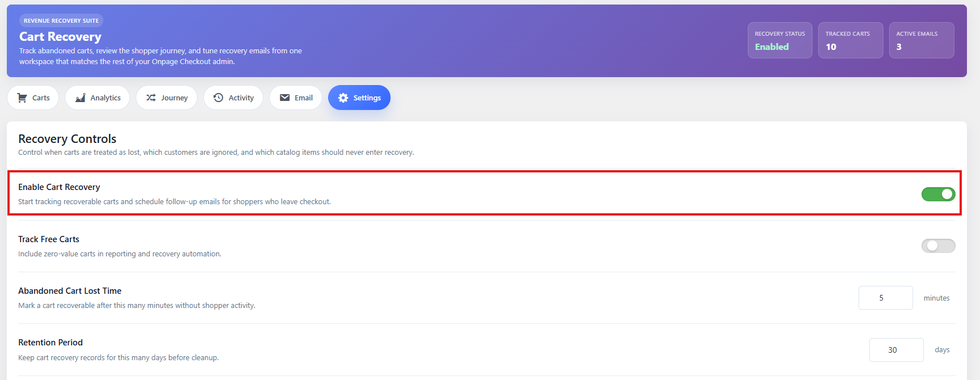Image resolution: width=980 pixels, height=380 pixels.
Task: Click the Active Emails stat card
Action: (x=922, y=40)
